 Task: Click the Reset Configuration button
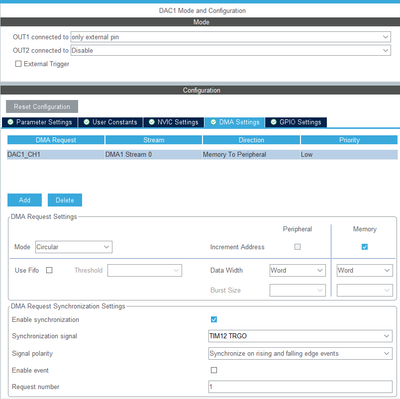click(x=42, y=107)
